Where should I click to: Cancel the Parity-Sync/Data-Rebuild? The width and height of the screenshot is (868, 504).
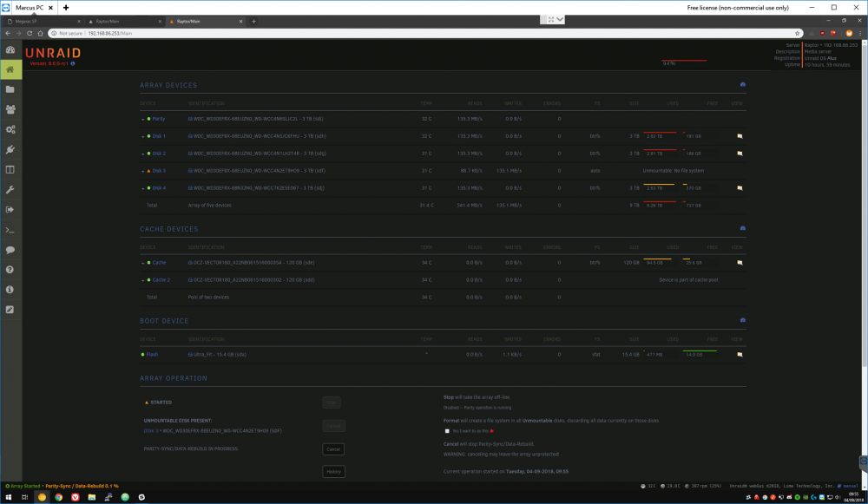pyautogui.click(x=333, y=449)
